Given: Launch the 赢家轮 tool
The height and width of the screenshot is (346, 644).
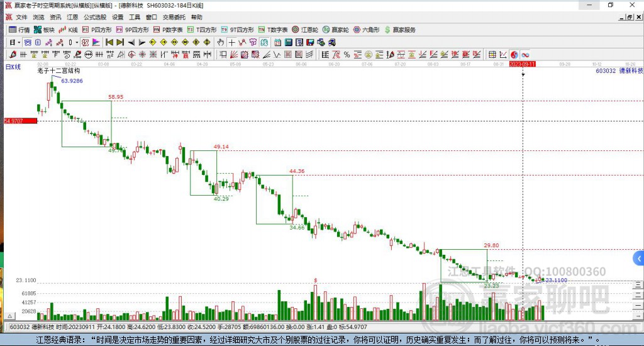Looking at the screenshot, I should 336,30.
